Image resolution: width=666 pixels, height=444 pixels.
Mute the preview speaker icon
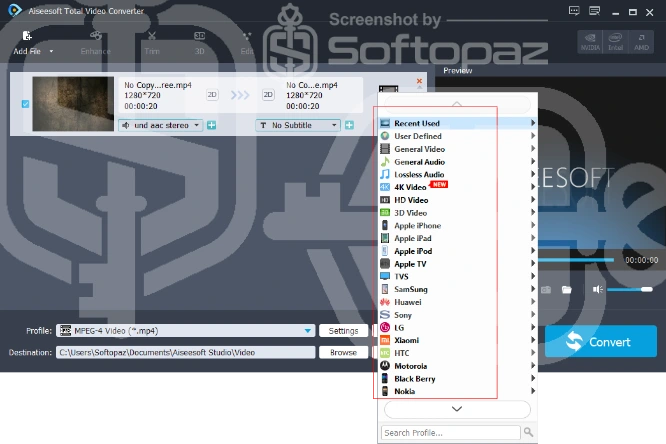(x=598, y=289)
